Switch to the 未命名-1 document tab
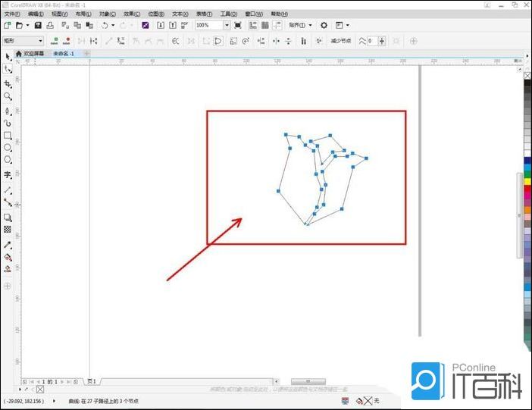The image size is (532, 410). [x=64, y=54]
